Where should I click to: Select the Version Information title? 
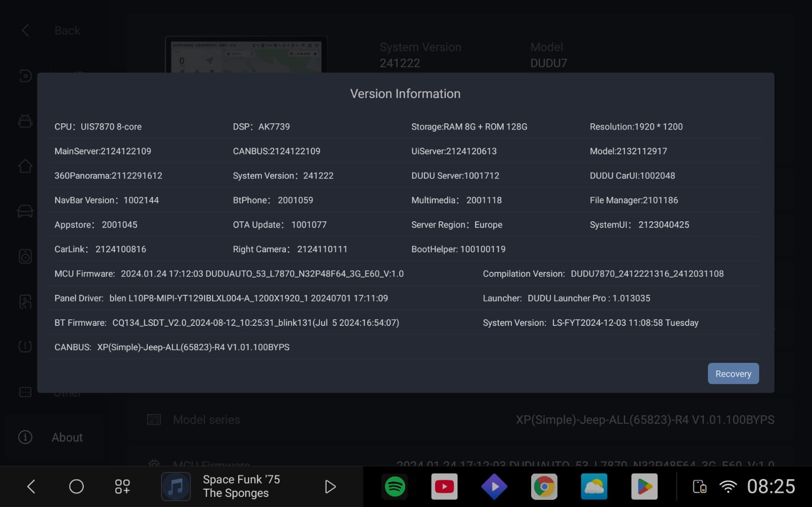click(405, 94)
